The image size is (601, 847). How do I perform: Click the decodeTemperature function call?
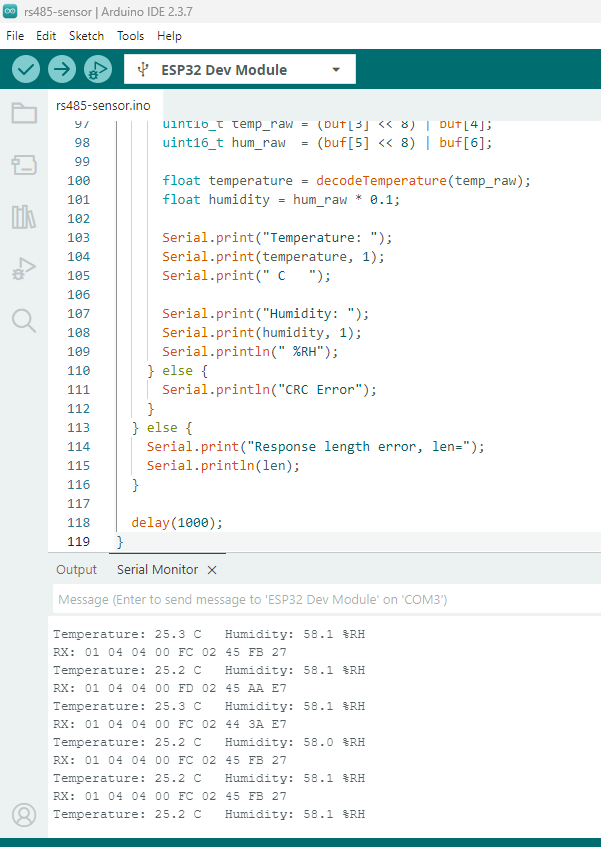381,180
